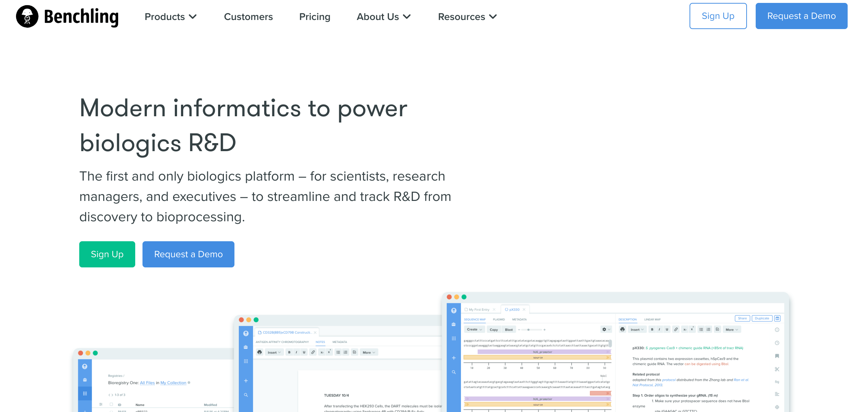Click the plus zoom-in icon by slider
The image size is (868, 412).
544,330
